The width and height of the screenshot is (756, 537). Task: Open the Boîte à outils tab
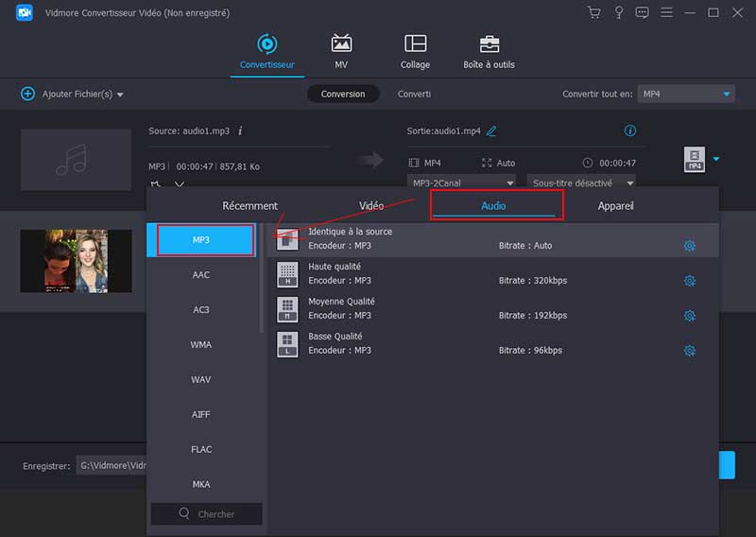(x=489, y=52)
